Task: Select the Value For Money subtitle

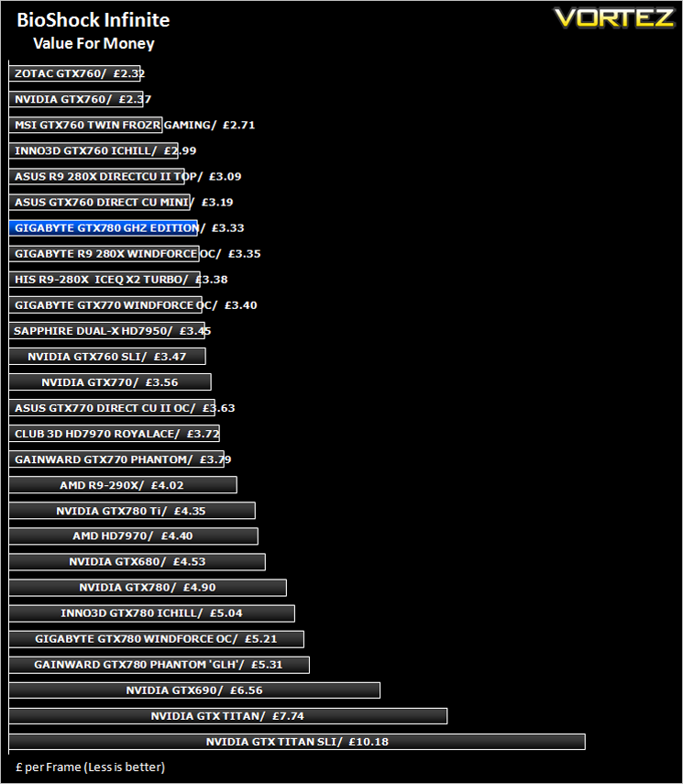Action: click(94, 44)
